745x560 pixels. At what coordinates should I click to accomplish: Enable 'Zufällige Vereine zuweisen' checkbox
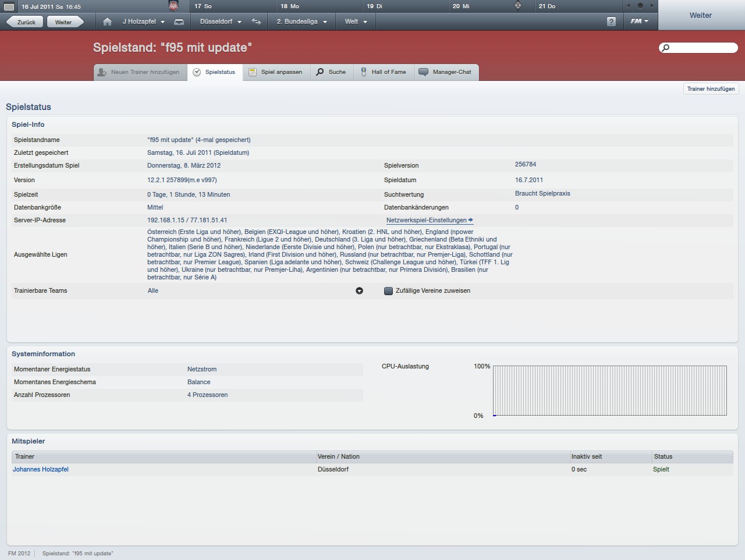[388, 291]
